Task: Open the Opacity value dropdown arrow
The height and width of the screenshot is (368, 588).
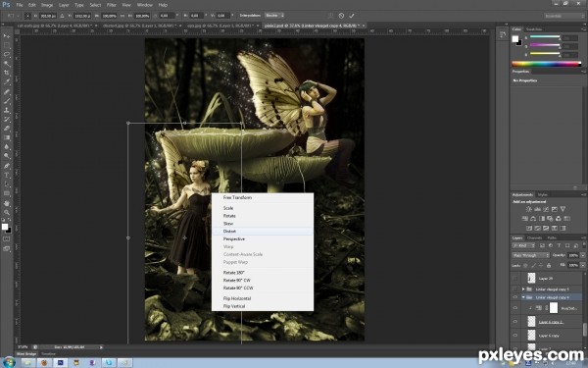Action: pos(583,255)
